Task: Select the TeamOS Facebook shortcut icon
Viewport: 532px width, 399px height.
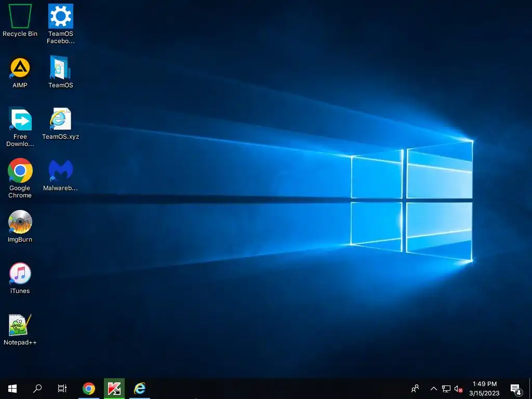Action: pyautogui.click(x=61, y=24)
